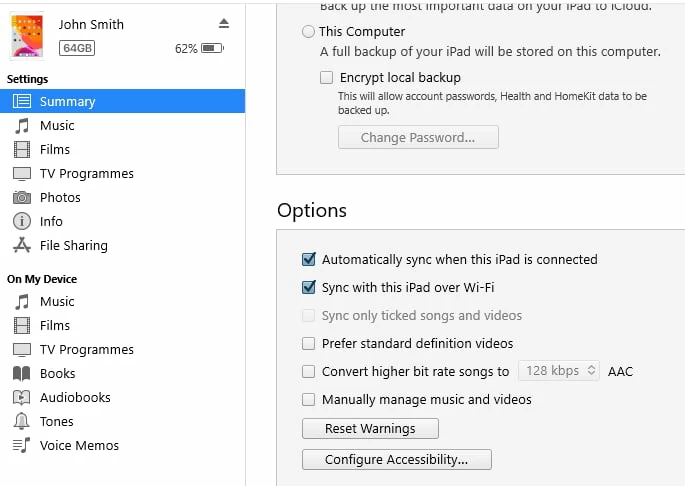Open Configure Accessibility settings
Screen dimensions: 685x486
pyautogui.click(x=396, y=460)
